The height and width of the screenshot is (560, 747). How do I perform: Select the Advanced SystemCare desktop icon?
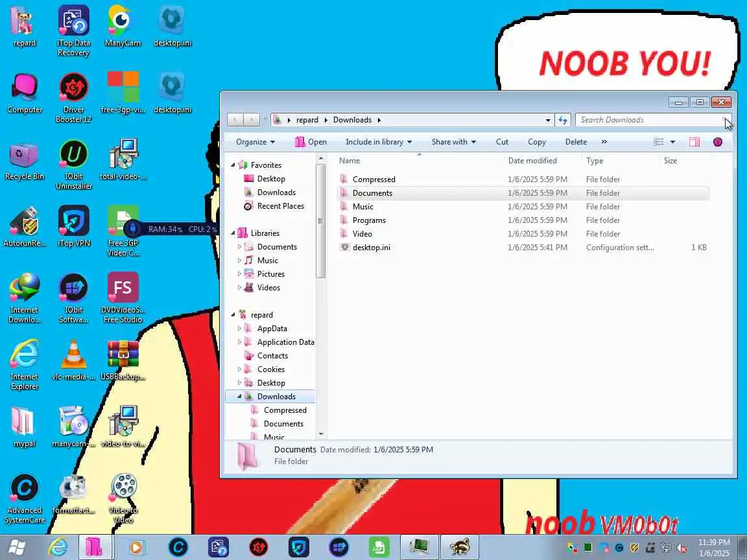pos(24,497)
